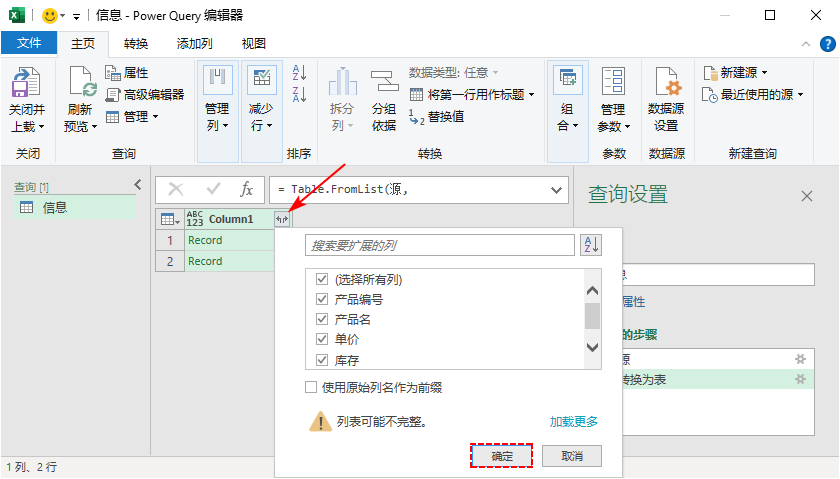Click the Split Column (拆分列) icon
Image resolution: width=840 pixels, height=479 pixels.
coord(342,81)
